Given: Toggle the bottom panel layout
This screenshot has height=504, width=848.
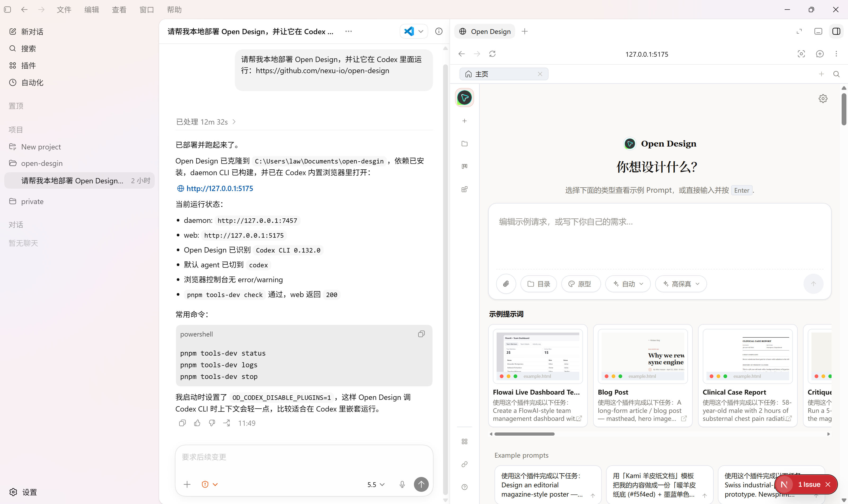Looking at the screenshot, I should [819, 32].
